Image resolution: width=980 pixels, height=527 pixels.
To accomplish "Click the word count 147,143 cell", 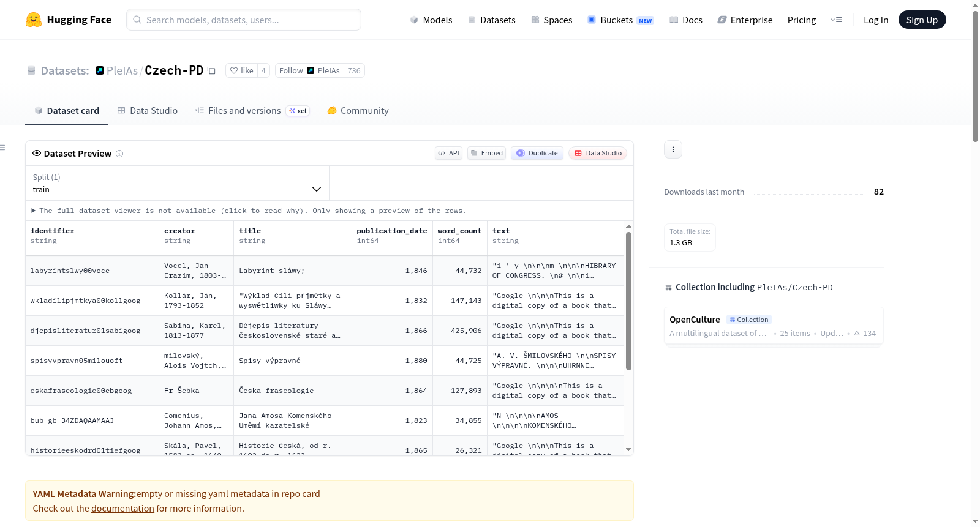I will click(x=459, y=301).
